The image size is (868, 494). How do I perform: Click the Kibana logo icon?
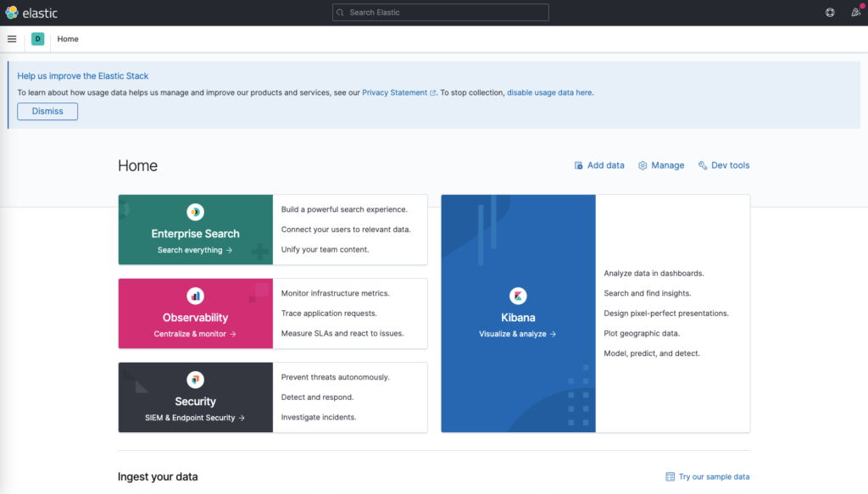518,296
